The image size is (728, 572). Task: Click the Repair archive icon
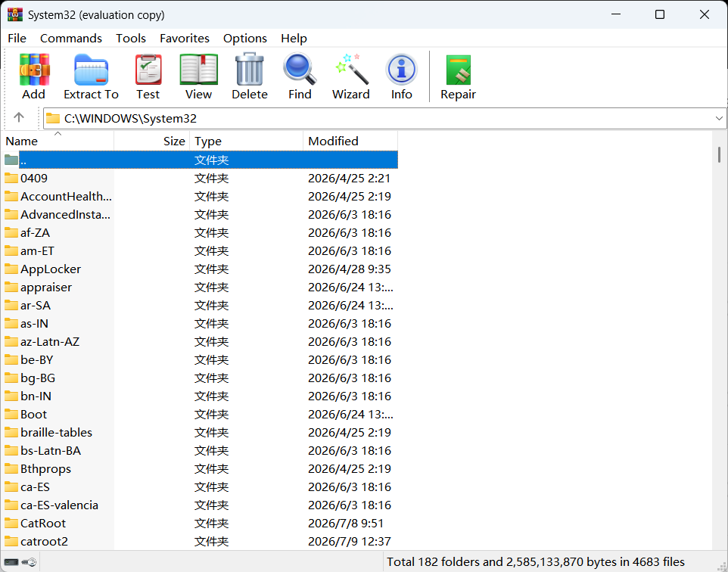coord(459,70)
